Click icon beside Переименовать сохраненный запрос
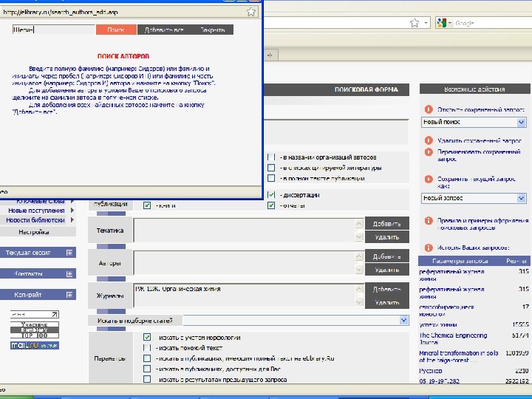 point(429,151)
